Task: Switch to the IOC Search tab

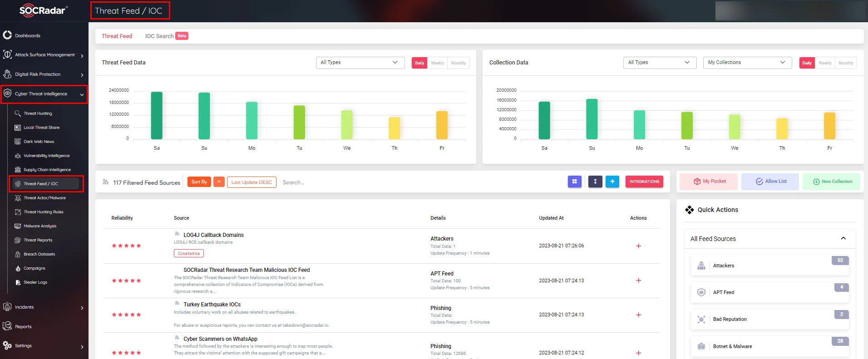Action: 159,36
